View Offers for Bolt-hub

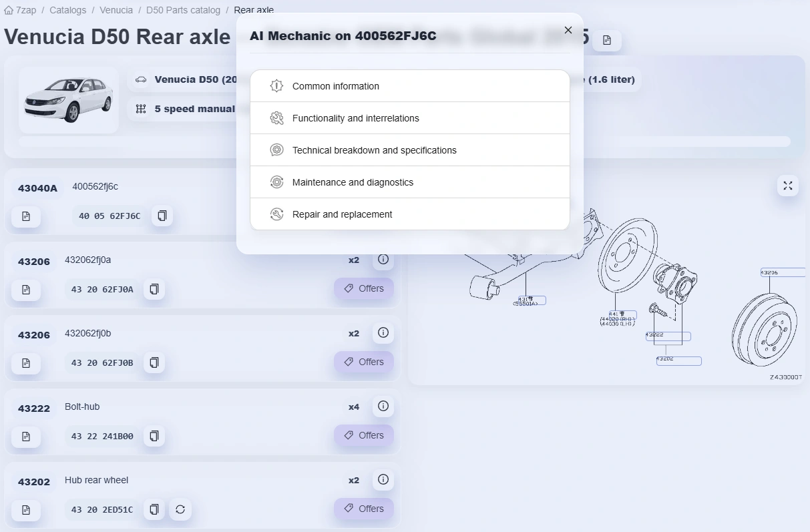[x=364, y=435]
